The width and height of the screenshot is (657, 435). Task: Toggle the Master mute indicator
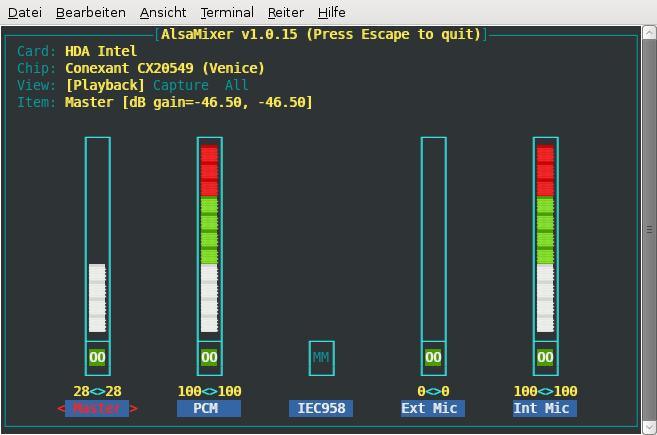click(x=97, y=357)
